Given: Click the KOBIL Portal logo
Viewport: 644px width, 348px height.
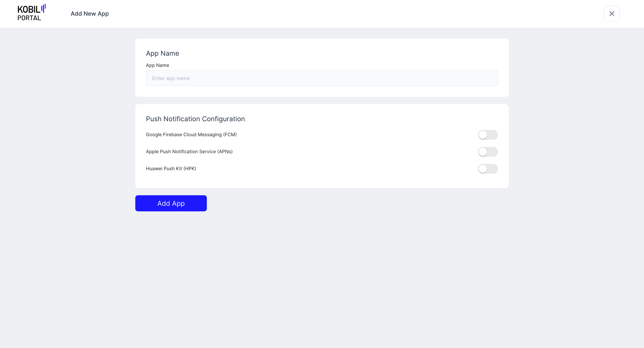Looking at the screenshot, I should [x=29, y=10].
